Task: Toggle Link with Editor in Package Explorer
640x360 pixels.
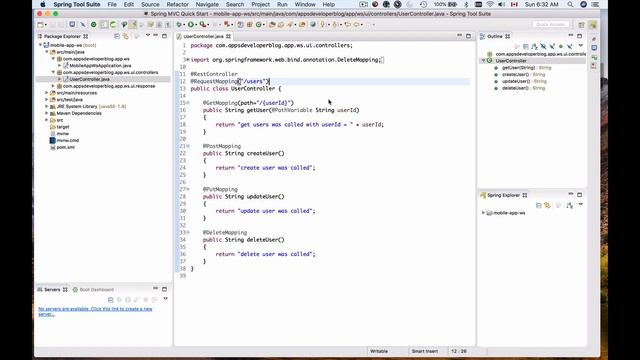Action: [126, 36]
